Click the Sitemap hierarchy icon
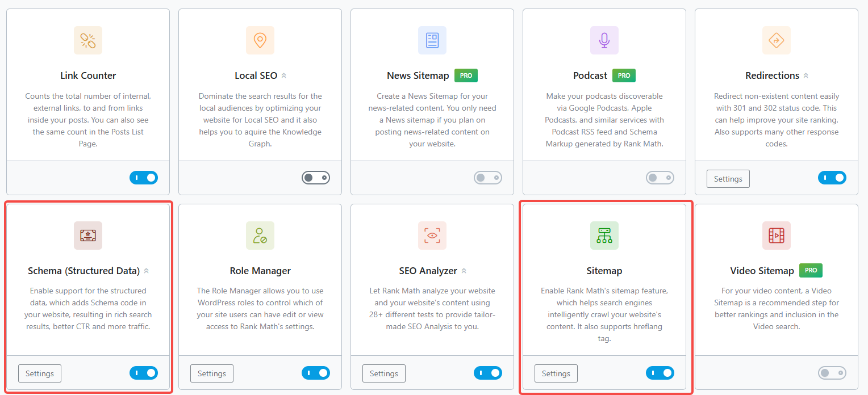 click(604, 236)
